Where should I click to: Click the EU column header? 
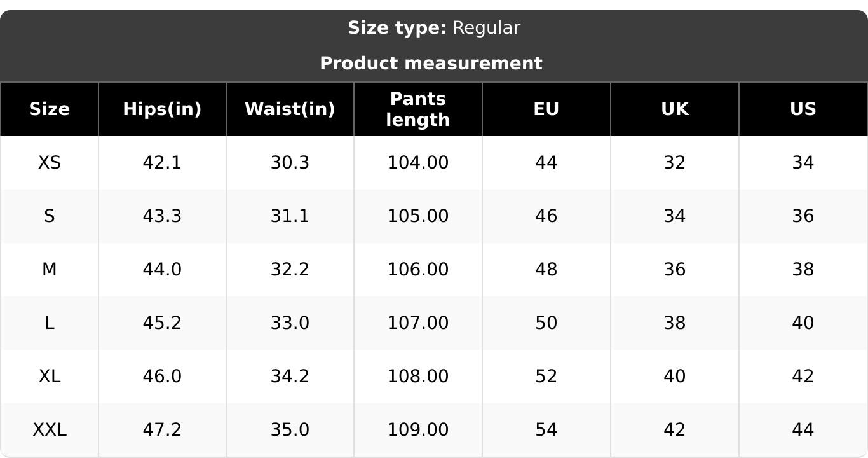(x=546, y=109)
